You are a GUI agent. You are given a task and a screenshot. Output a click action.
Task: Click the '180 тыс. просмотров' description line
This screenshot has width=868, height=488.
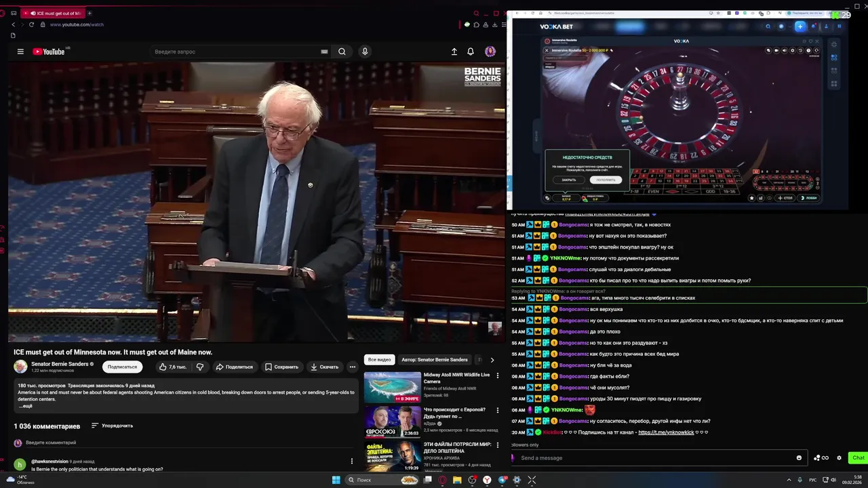(x=41, y=385)
